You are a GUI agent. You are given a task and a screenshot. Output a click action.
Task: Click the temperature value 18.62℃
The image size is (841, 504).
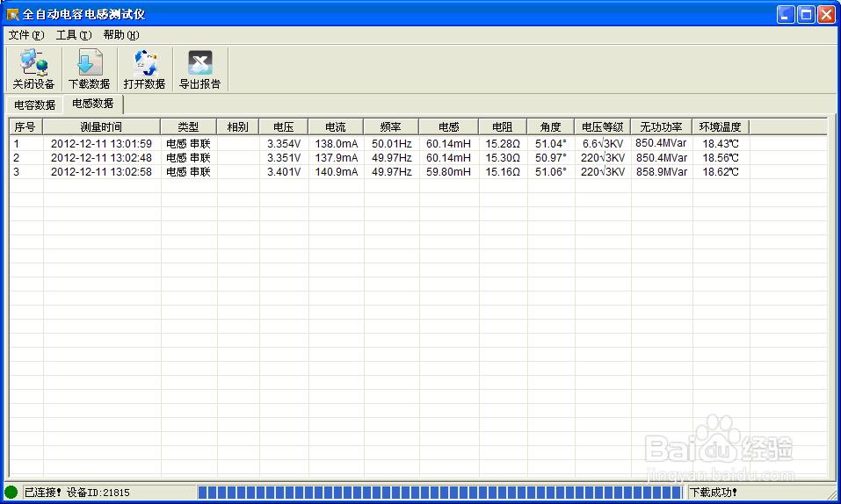click(x=721, y=171)
